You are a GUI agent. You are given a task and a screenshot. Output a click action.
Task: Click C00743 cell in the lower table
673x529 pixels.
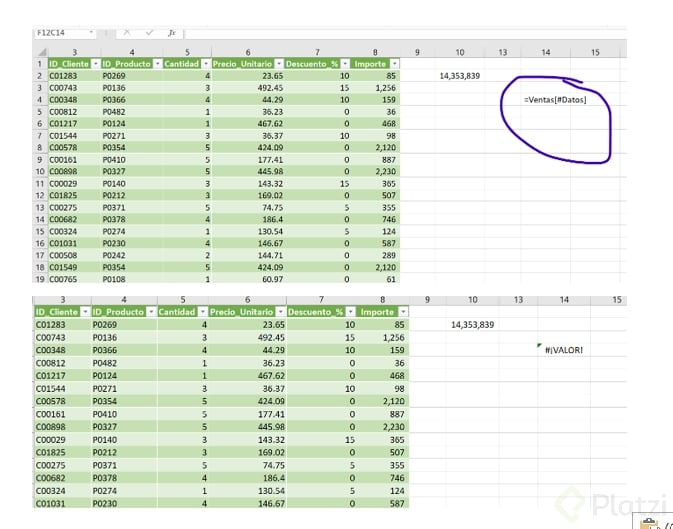pyautogui.click(x=62, y=337)
